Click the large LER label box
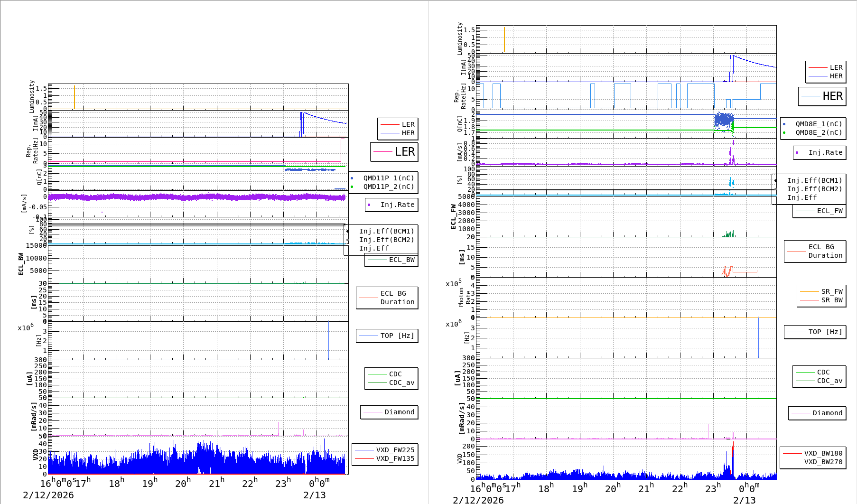The width and height of the screenshot is (857, 504). coord(394,152)
